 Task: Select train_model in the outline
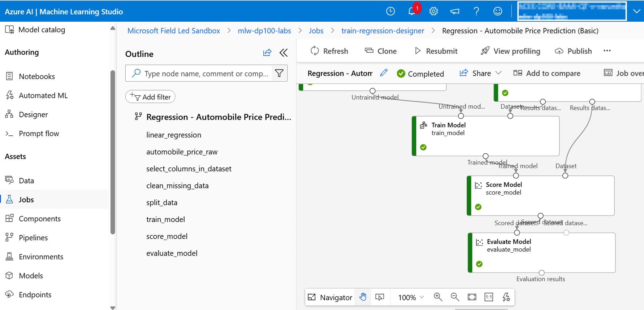tap(165, 219)
